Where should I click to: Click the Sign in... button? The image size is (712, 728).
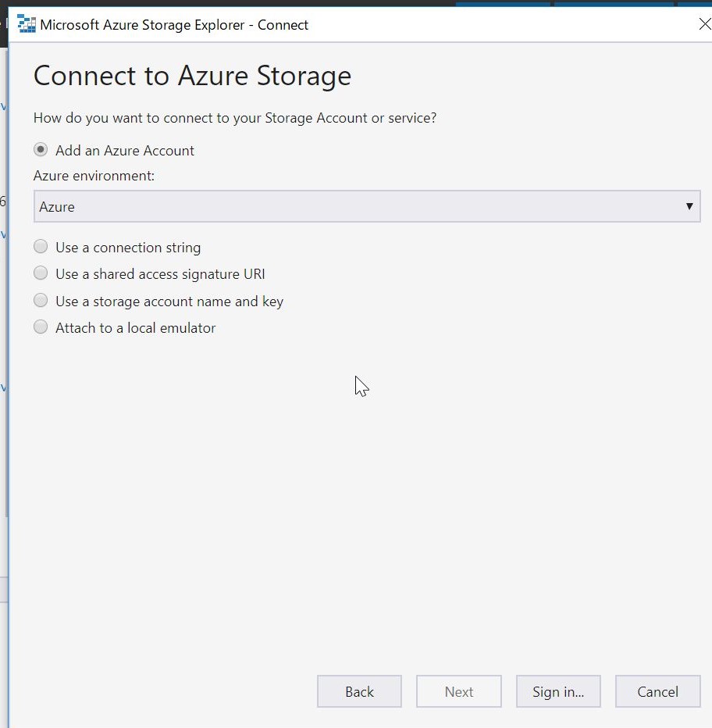[x=558, y=691]
